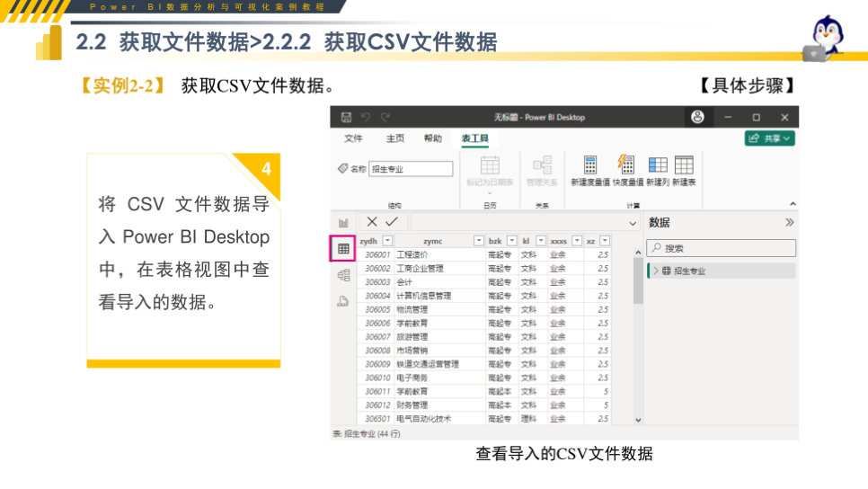Open xz column filter dropdown
868x489 pixels.
click(605, 240)
